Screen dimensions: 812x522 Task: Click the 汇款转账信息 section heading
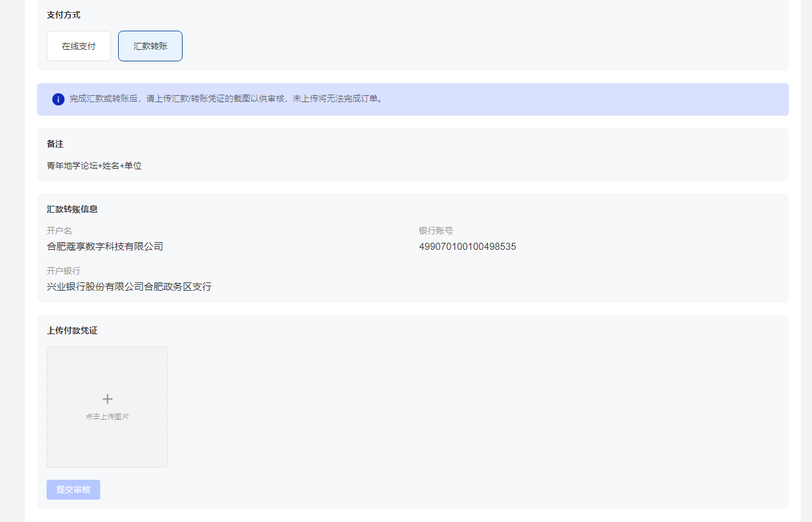[x=72, y=210]
